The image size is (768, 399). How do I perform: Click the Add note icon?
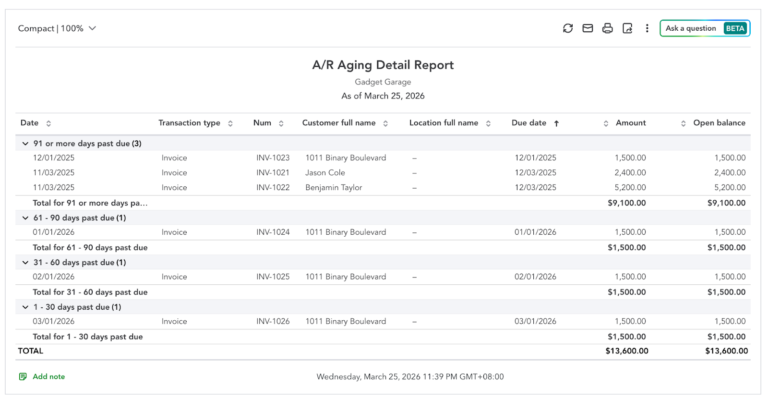(23, 376)
